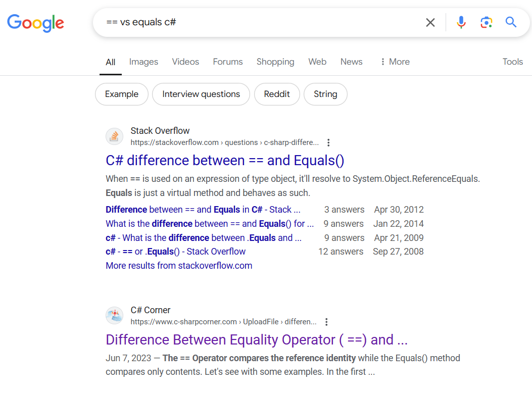The height and width of the screenshot is (393, 532).
Task: Start voice search with microphone icon
Action: click(x=461, y=22)
